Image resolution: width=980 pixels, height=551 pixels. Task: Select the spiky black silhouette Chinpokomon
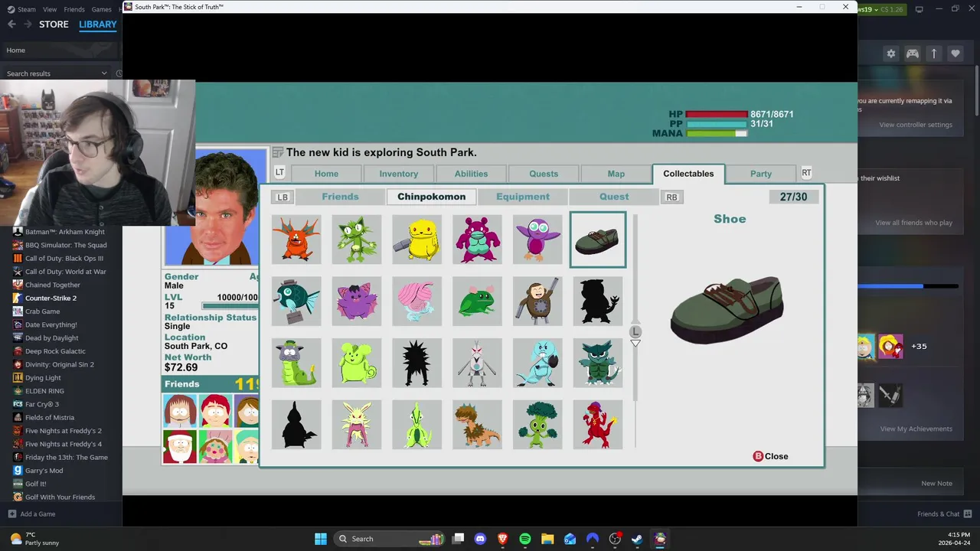pos(416,363)
